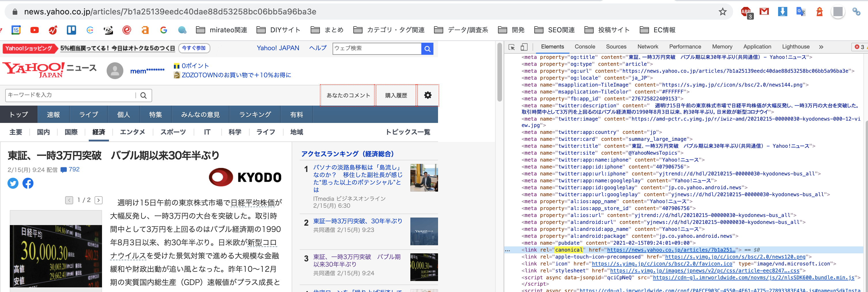Open the DIYサイト bookmark folder
Screen dimensions: 868x292
tap(278, 30)
